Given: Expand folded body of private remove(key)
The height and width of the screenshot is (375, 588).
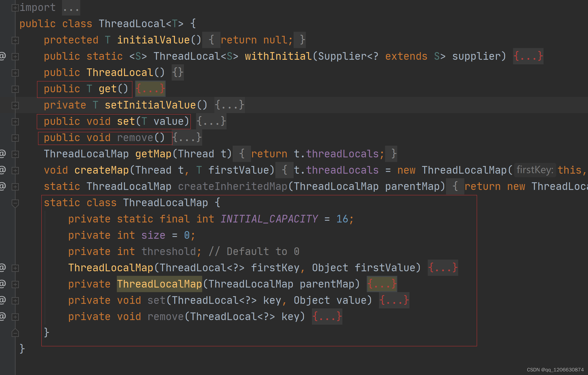Looking at the screenshot, I should [x=327, y=317].
